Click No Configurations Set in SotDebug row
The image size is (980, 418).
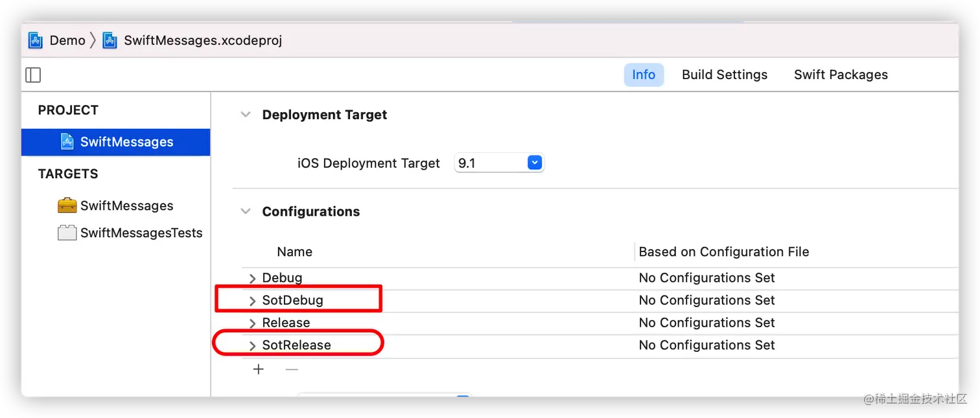[707, 301]
